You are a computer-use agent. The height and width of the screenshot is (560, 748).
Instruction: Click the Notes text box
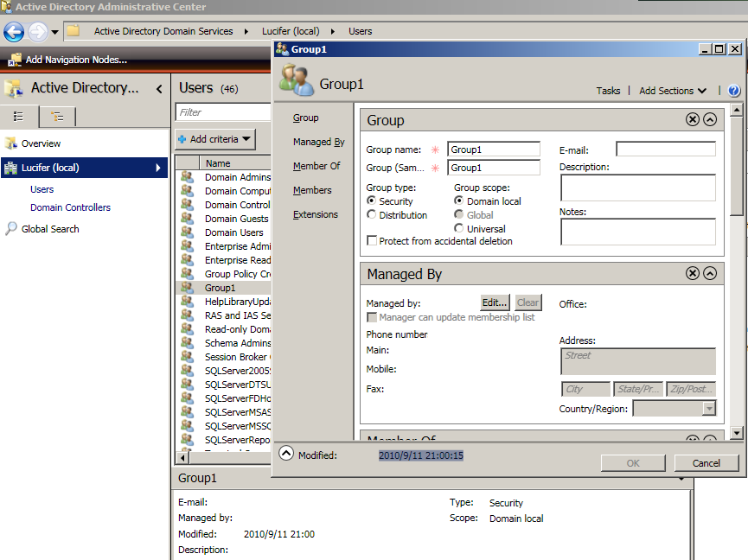(638, 232)
